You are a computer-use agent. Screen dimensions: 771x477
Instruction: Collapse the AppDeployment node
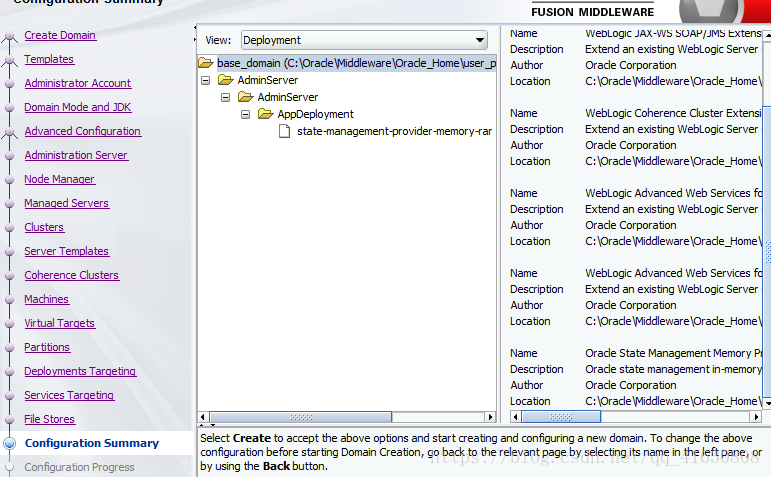tap(245, 115)
